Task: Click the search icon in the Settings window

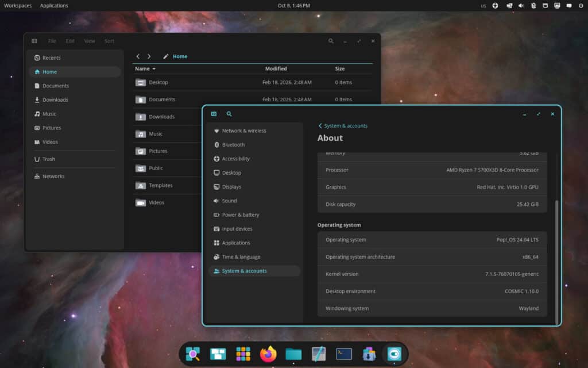Action: pos(229,114)
